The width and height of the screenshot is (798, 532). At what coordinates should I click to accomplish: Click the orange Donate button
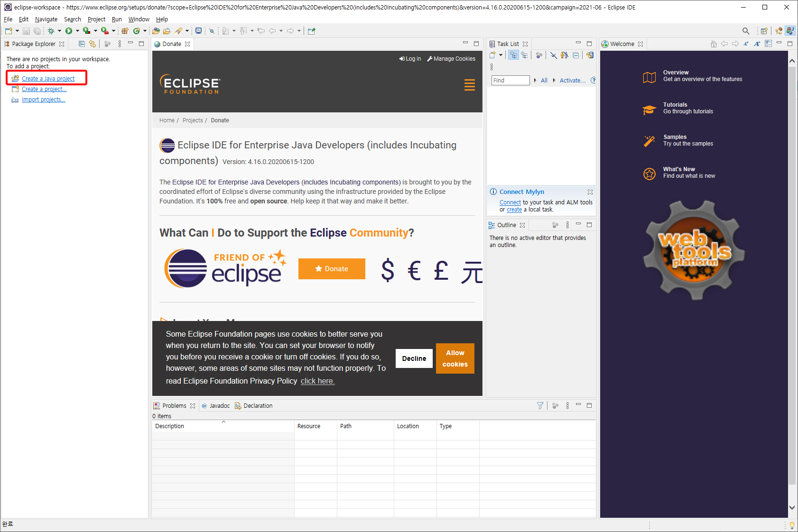332,269
